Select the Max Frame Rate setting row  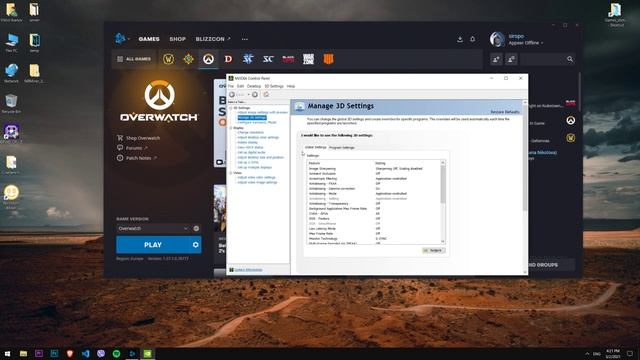[x=373, y=233]
